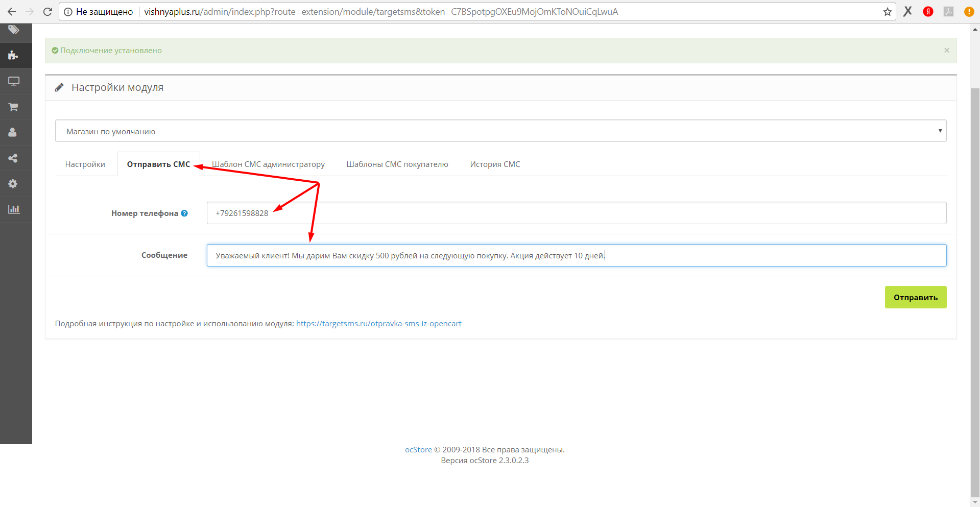This screenshot has width=980, height=507.
Task: Open the Reports chart icon in sidebar
Action: 14,209
